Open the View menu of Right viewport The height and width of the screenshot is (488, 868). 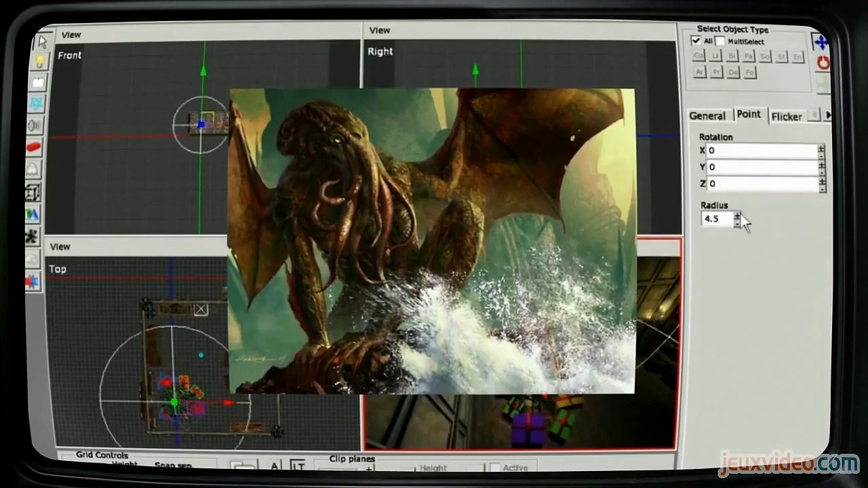coord(380,30)
